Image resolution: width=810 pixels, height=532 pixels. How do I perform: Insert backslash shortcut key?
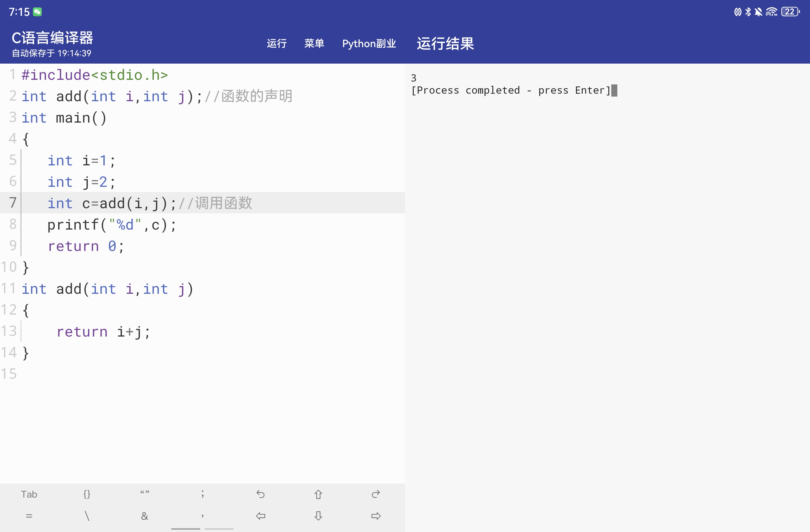tap(87, 516)
